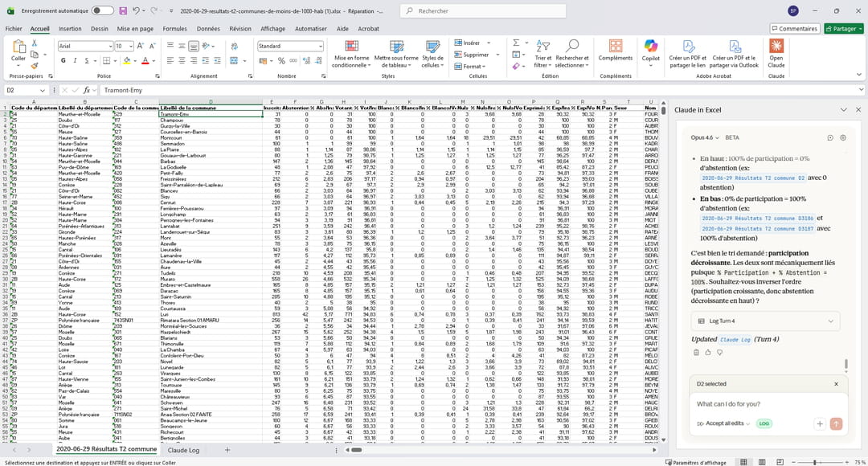Screen dimensions: 868x466
Task: Open Claude from the ribbon
Action: tap(776, 50)
